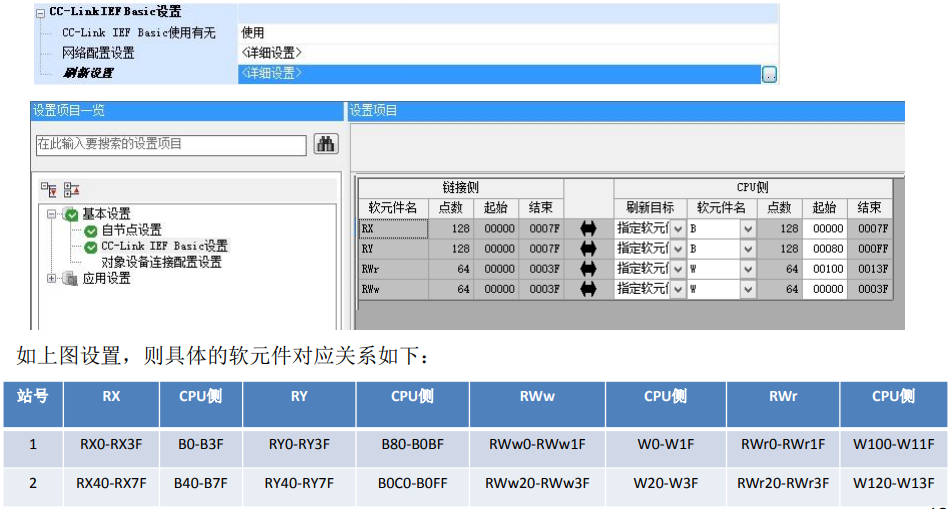Collapse the CC-Link IEF Basic设置 group at the top
The height and width of the screenshot is (509, 952).
pos(41,13)
